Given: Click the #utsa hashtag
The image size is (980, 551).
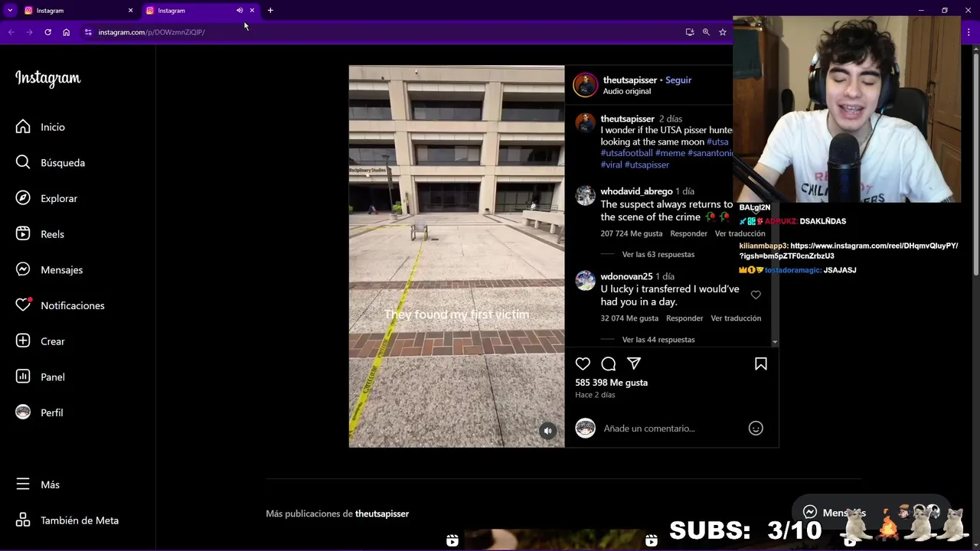Looking at the screenshot, I should pos(717,142).
